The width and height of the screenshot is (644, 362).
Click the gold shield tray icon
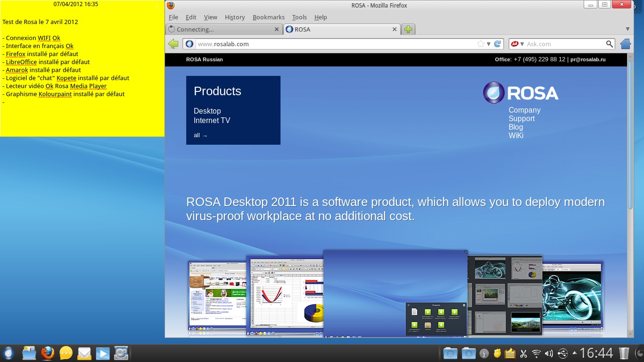497,353
